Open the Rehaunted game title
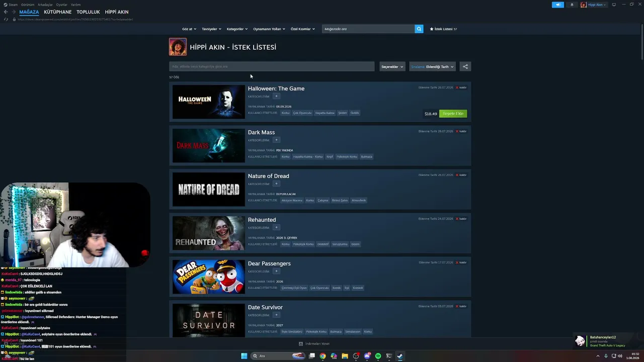 [262, 220]
